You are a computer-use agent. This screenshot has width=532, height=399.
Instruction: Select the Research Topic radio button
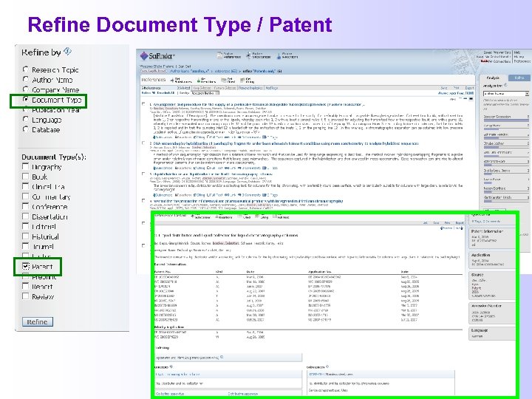pos(25,69)
